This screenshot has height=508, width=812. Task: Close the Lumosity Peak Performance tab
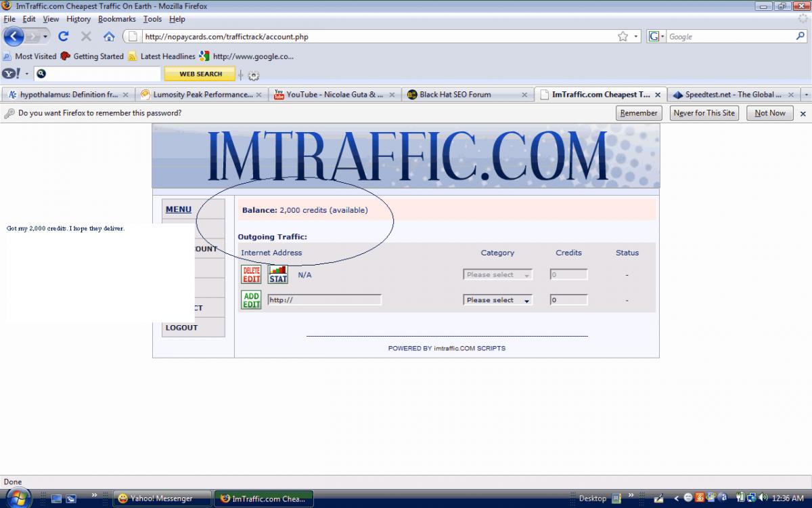[x=260, y=95]
